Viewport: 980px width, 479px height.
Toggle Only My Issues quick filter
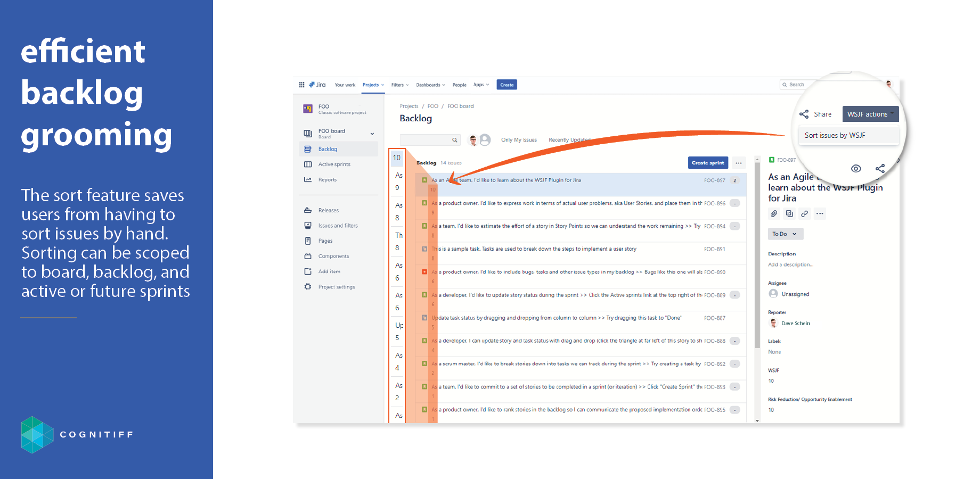click(x=519, y=140)
